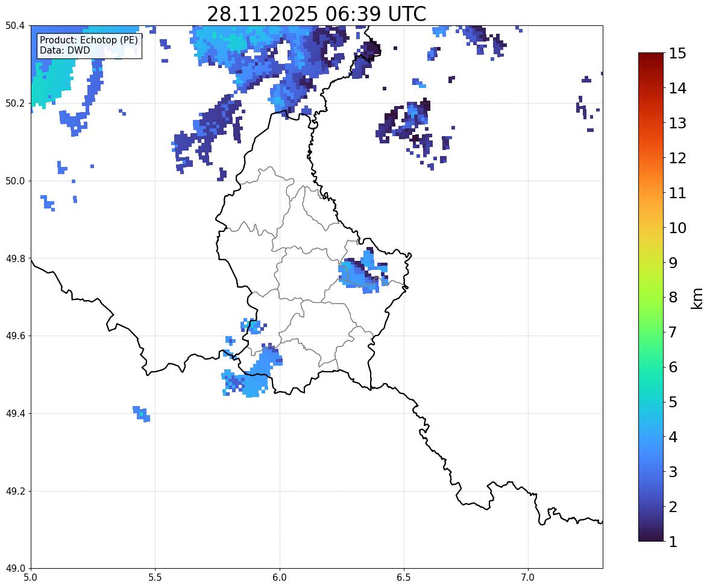The image size is (710, 588).
Task: Click the longitude tick label 6.0
Action: 280,578
